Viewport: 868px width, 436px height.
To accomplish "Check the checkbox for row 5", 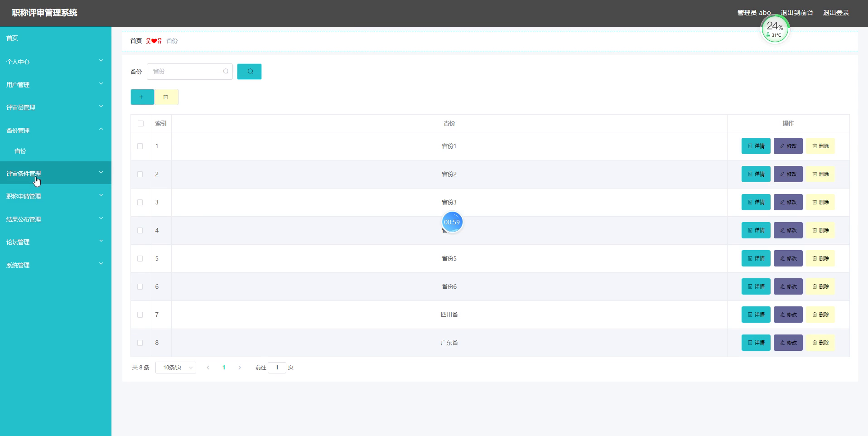I will [140, 258].
